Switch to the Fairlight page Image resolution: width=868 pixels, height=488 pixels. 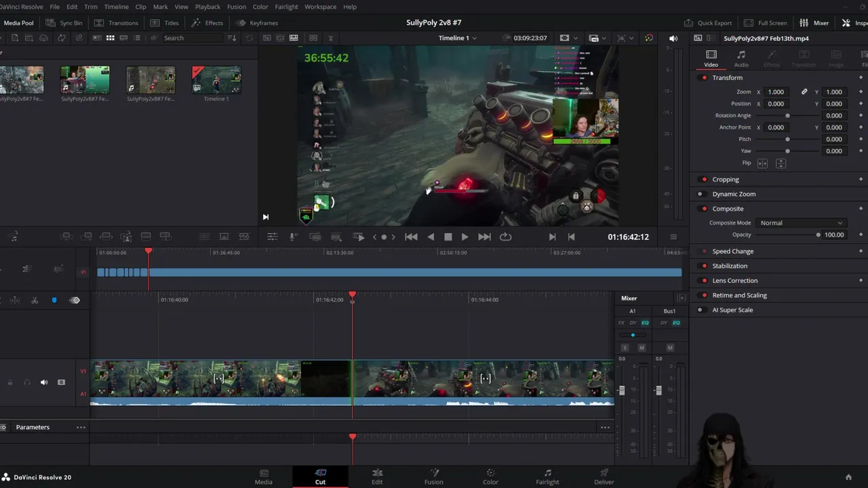point(547,476)
